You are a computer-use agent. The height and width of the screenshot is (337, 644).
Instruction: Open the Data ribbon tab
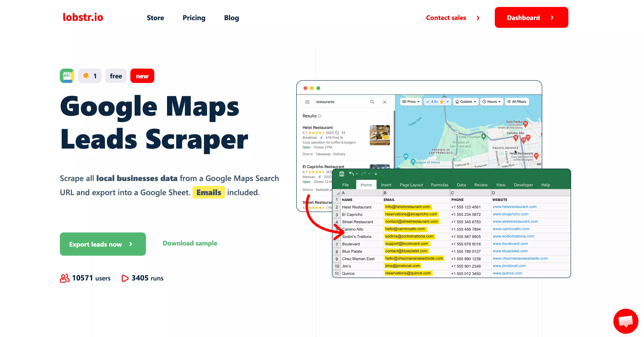(x=461, y=185)
